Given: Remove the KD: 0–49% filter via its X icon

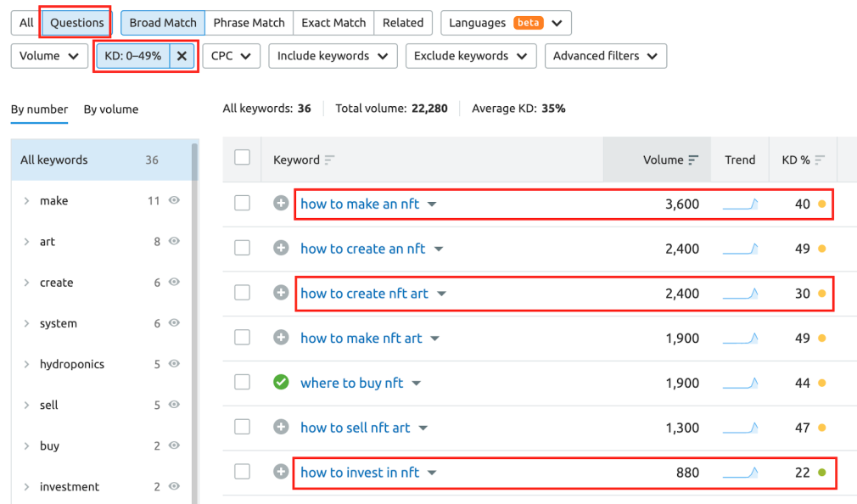Looking at the screenshot, I should [182, 56].
